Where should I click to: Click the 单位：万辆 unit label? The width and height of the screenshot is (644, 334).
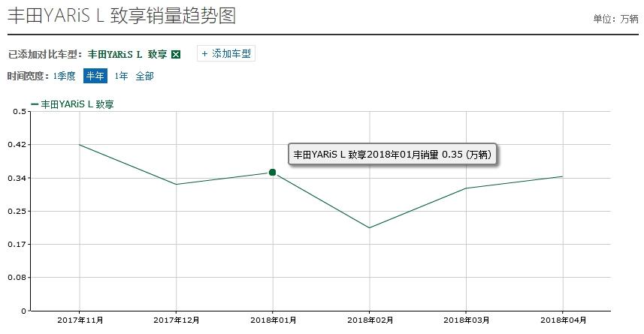pyautogui.click(x=615, y=19)
